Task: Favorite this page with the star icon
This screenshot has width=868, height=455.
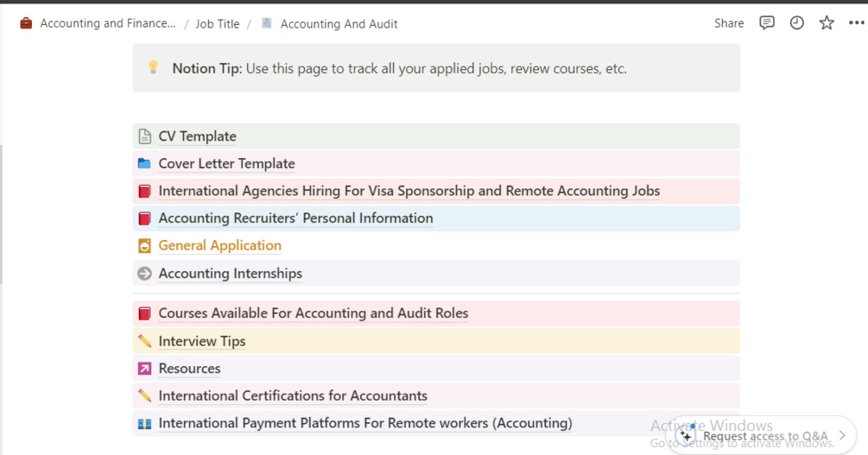Action: pos(827,23)
